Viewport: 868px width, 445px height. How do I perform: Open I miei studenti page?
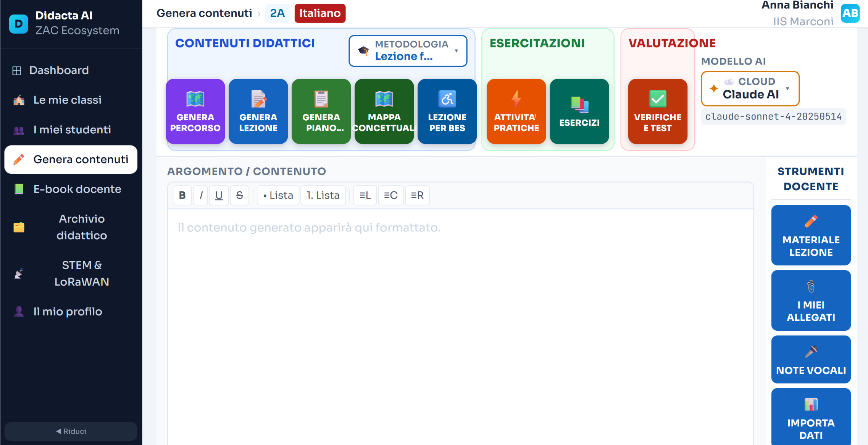pos(71,130)
